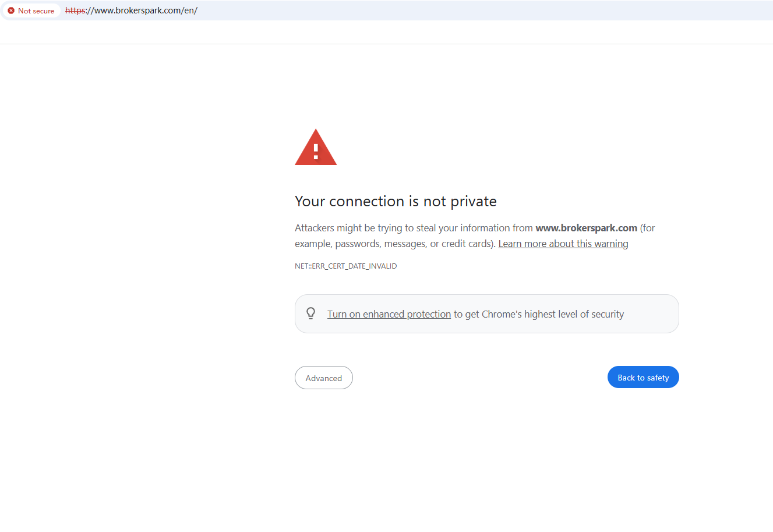The height and width of the screenshot is (532, 773).
Task: Click the struck-through https in the URL
Action: pos(75,10)
